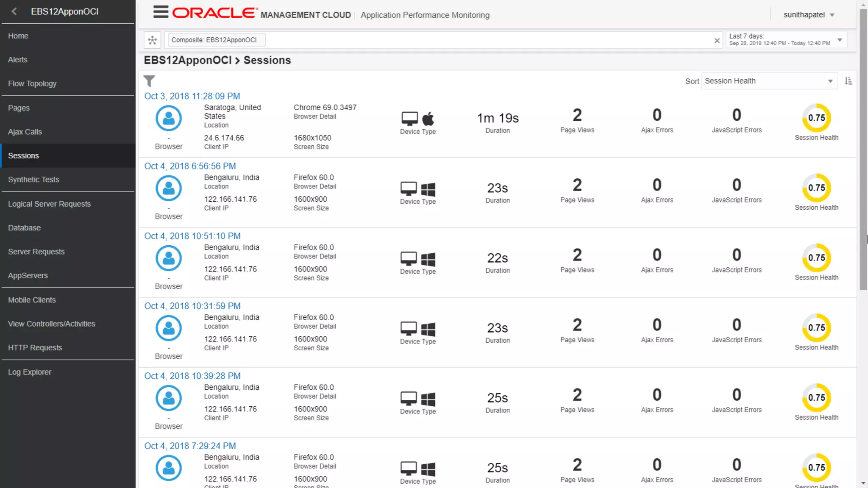Open session Oct 4, 2018 6:56:56 PM
Screen dimensions: 868x488
coord(190,166)
